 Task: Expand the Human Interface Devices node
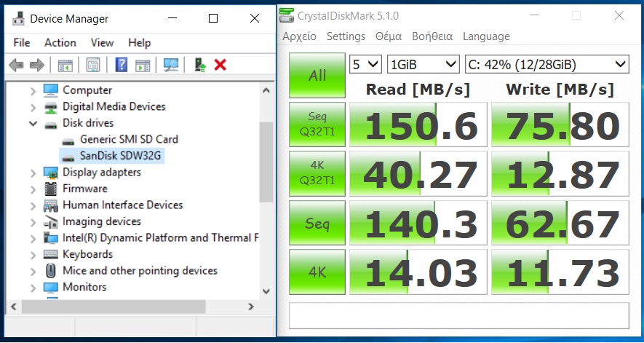pyautogui.click(x=33, y=206)
